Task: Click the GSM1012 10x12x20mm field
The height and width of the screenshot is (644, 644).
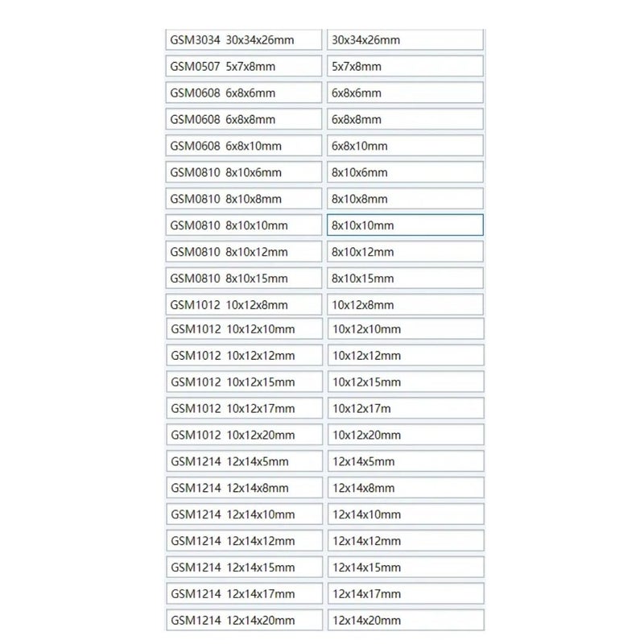Action: (x=245, y=435)
